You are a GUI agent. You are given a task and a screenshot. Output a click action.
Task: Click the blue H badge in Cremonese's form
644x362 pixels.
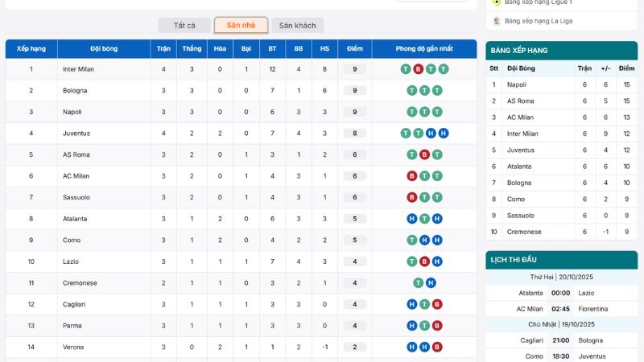click(x=431, y=282)
